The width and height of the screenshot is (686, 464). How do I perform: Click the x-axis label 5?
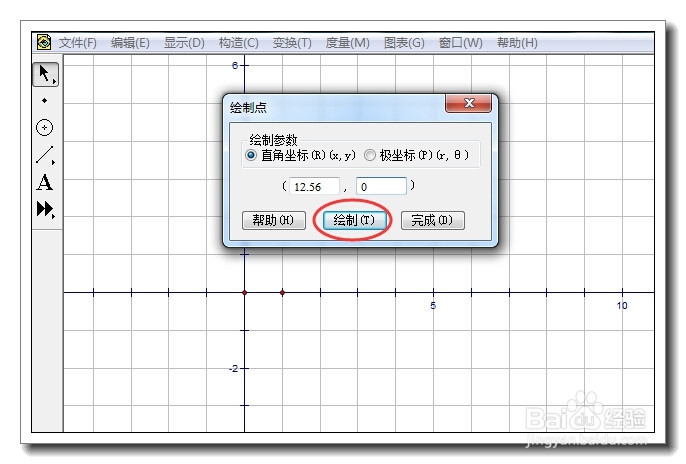(x=433, y=305)
